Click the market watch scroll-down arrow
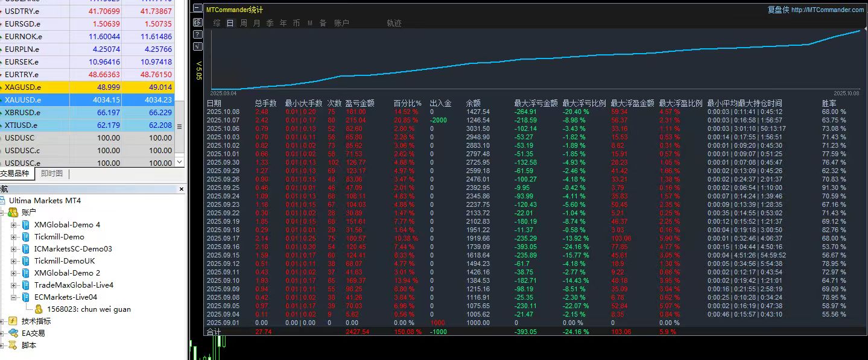Viewport: 868px width, 360px height. (179, 162)
